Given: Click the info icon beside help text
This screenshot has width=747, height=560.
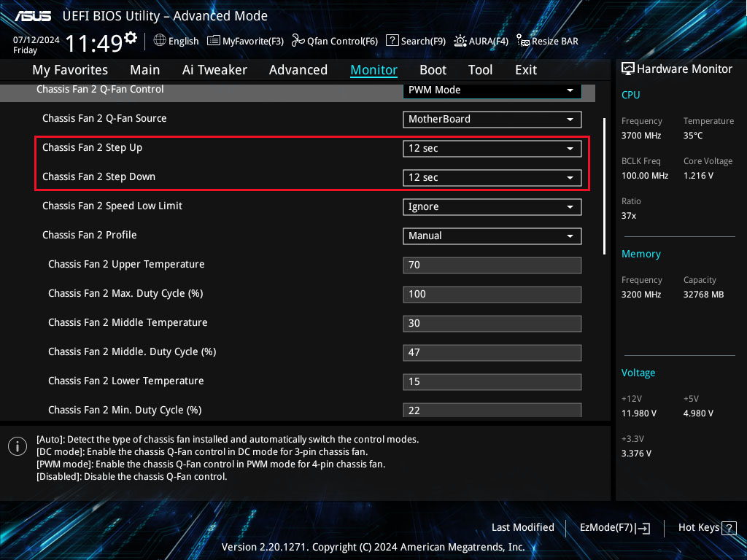Looking at the screenshot, I should pos(18,446).
